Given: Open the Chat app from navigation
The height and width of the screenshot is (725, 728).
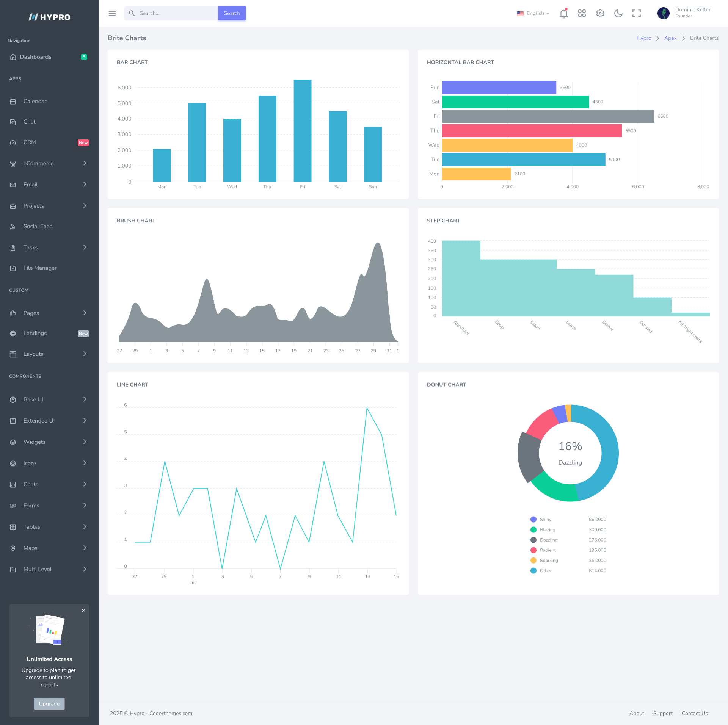Looking at the screenshot, I should pos(30,121).
